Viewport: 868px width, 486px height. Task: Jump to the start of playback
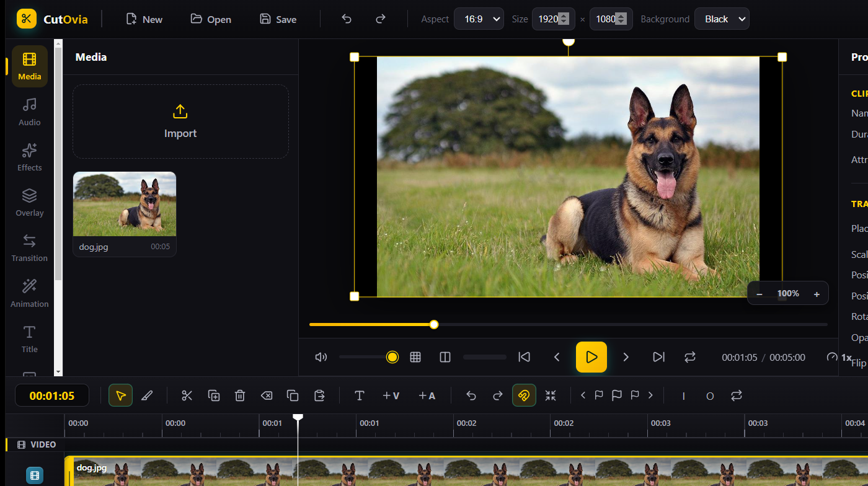[x=525, y=357]
